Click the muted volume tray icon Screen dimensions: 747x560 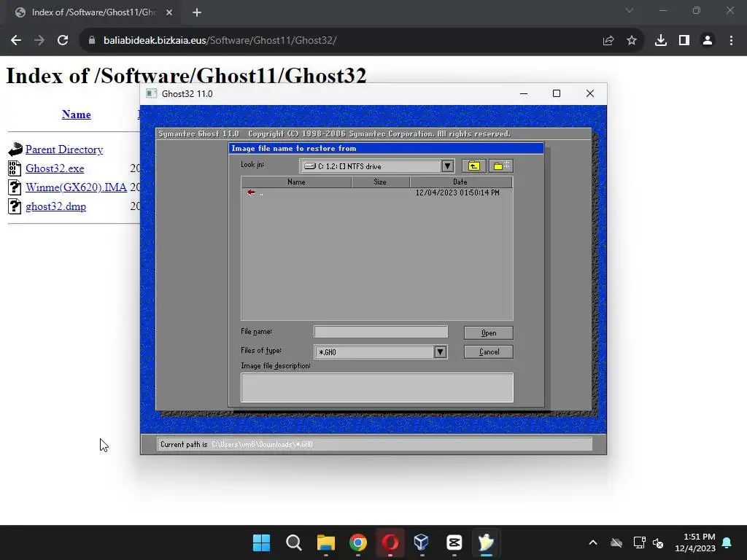point(658,542)
